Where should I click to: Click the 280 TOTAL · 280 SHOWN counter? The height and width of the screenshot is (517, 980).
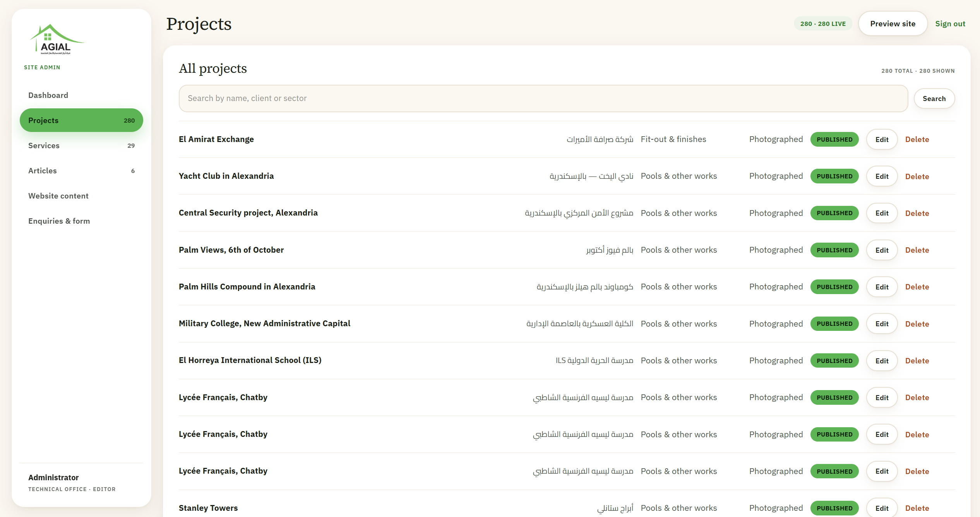pos(918,71)
